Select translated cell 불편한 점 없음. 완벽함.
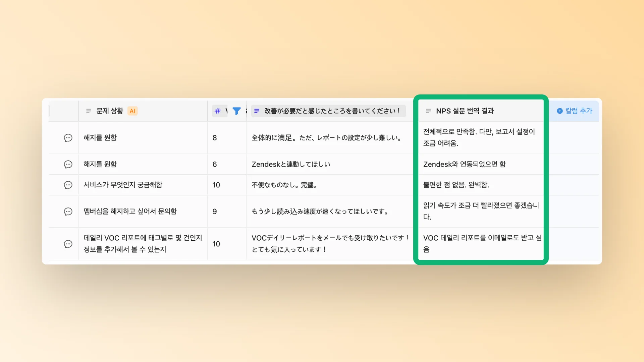The width and height of the screenshot is (644, 362). [x=456, y=185]
